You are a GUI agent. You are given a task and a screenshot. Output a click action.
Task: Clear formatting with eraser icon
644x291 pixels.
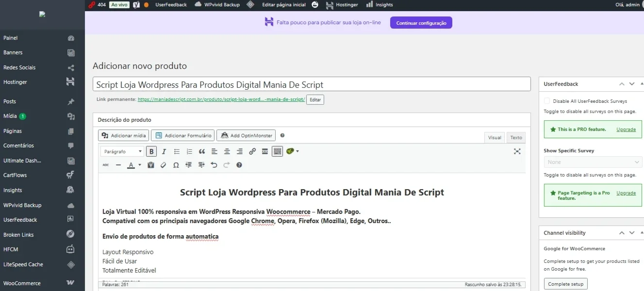[164, 165]
